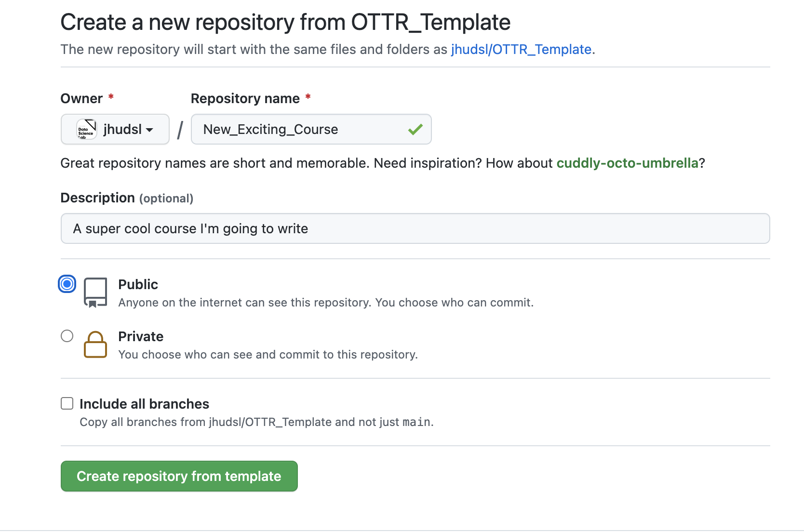Click the public repository book icon
Viewport: 804px width, 532px height.
(95, 293)
